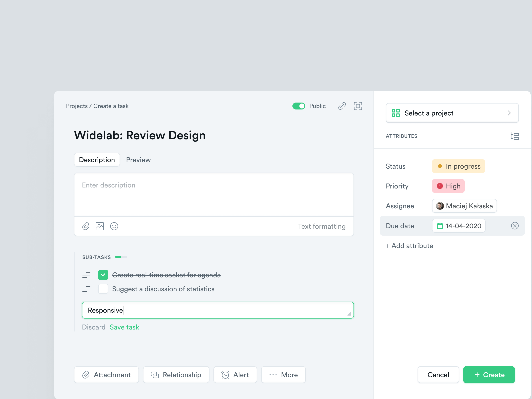Click the Widelab: Review Design title
The image size is (532, 399).
coord(139,135)
